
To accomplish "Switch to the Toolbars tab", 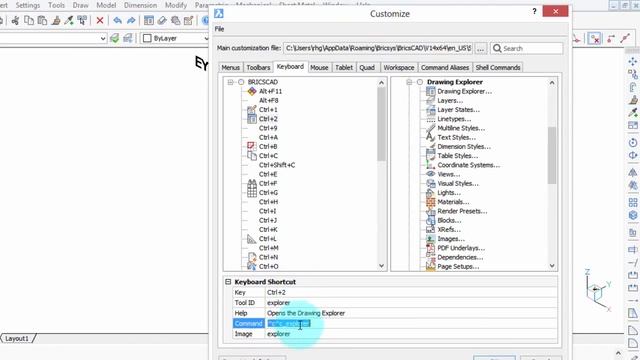I will click(258, 67).
